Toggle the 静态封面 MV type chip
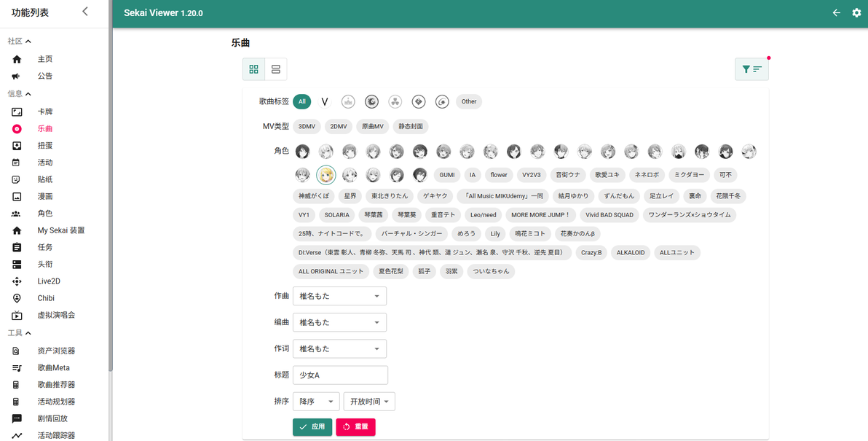 click(x=411, y=126)
